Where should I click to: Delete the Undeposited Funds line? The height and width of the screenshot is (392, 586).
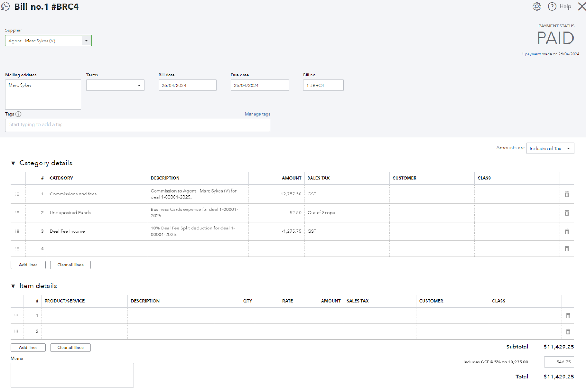567,213
